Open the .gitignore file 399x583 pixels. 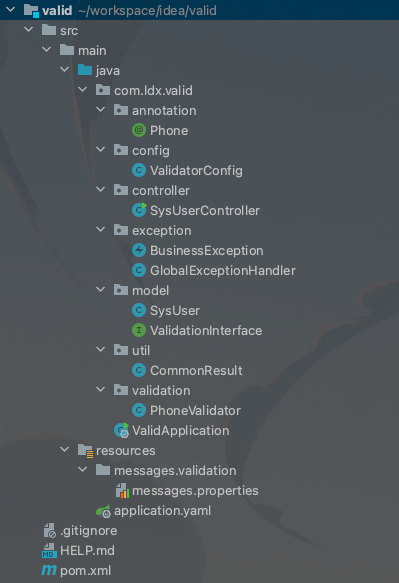(x=89, y=531)
